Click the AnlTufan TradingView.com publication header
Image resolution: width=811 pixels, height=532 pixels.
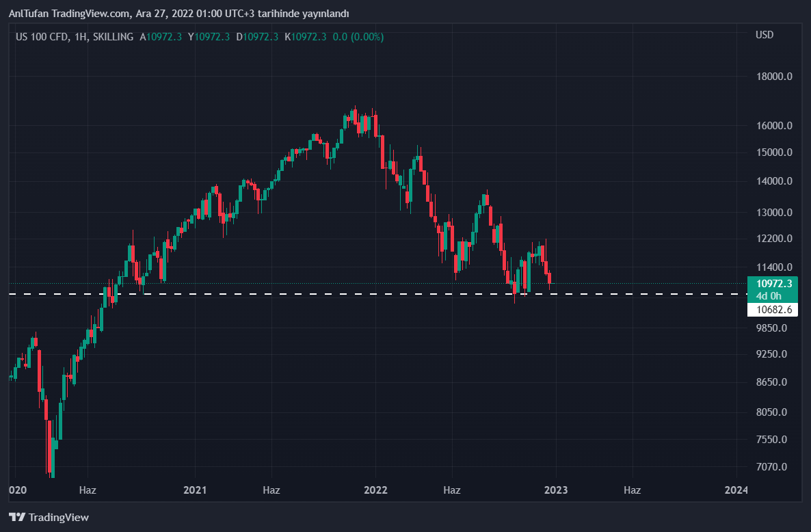pyautogui.click(x=178, y=14)
